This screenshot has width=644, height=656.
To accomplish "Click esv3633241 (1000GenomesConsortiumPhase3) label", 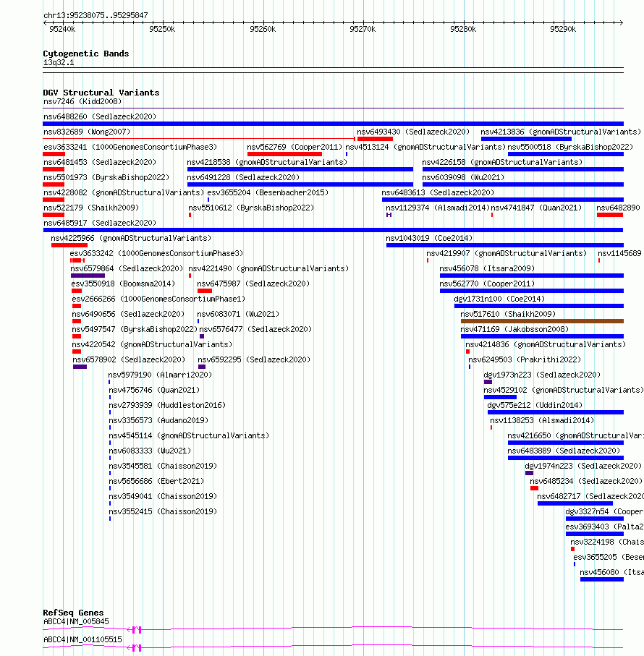I will [x=130, y=148].
